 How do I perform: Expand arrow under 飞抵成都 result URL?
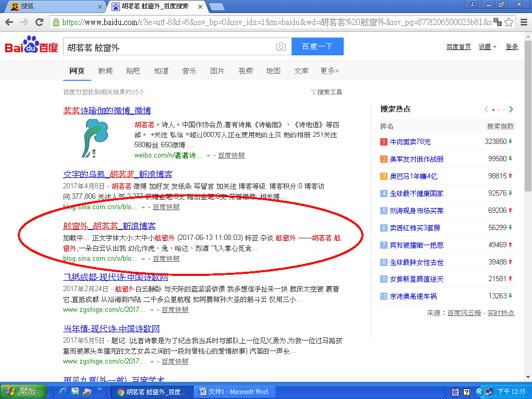[x=152, y=310]
